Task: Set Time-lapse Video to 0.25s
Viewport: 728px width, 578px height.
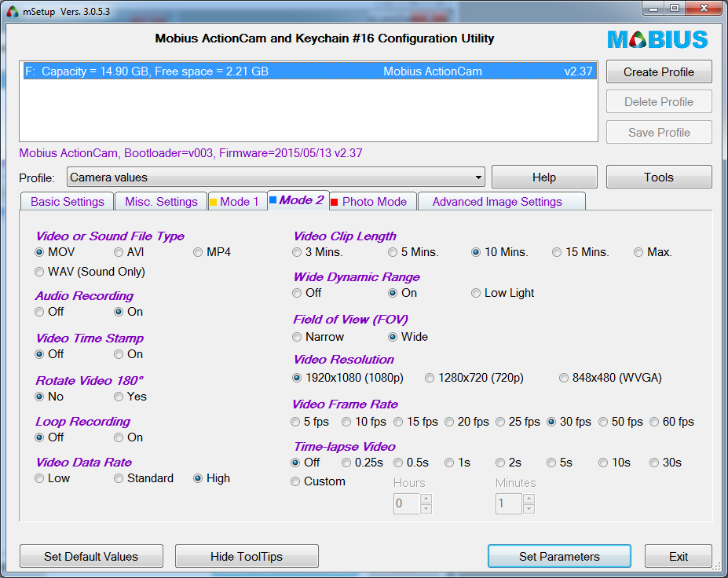Action: pyautogui.click(x=363, y=463)
